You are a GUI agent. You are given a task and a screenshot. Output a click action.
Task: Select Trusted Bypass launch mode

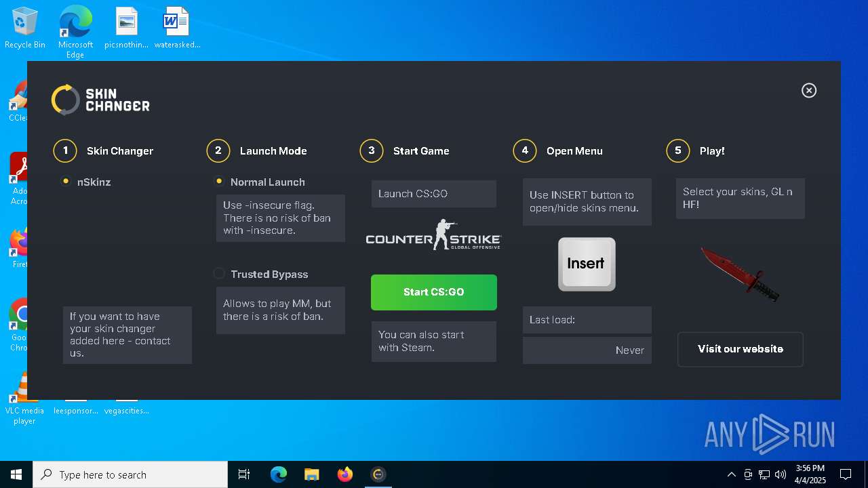click(x=219, y=274)
